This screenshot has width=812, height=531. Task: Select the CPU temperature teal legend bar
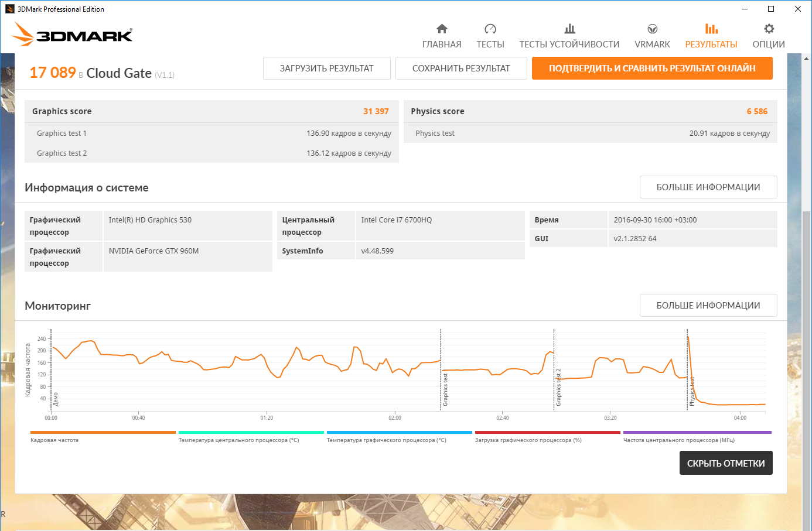pyautogui.click(x=251, y=432)
